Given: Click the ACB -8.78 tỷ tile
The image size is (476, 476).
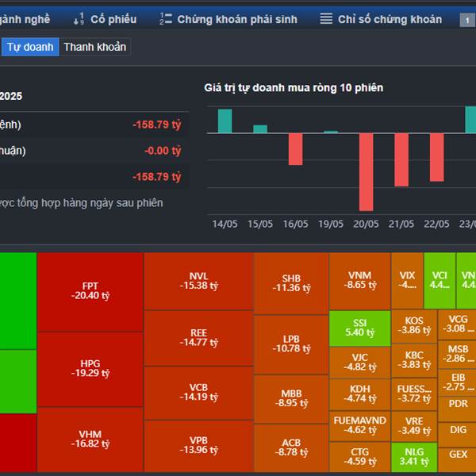Looking at the screenshot, I should (291, 447).
